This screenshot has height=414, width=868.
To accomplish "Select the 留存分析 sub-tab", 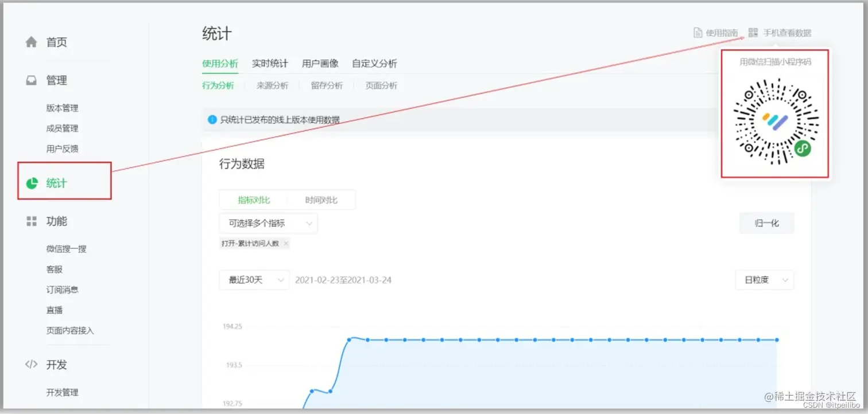I will pyautogui.click(x=327, y=85).
